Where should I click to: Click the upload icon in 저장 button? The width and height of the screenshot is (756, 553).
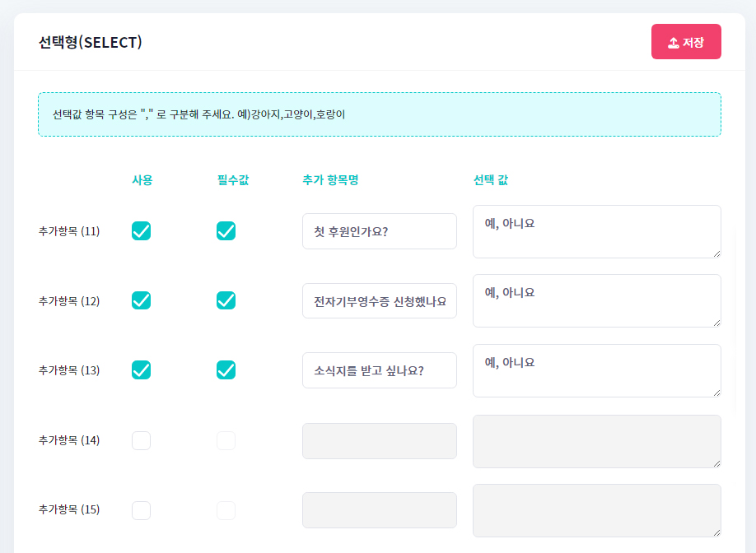pyautogui.click(x=673, y=42)
